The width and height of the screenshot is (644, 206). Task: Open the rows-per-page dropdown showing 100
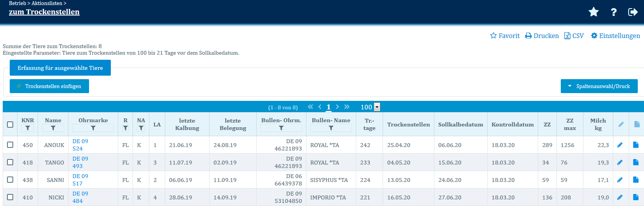tap(377, 107)
